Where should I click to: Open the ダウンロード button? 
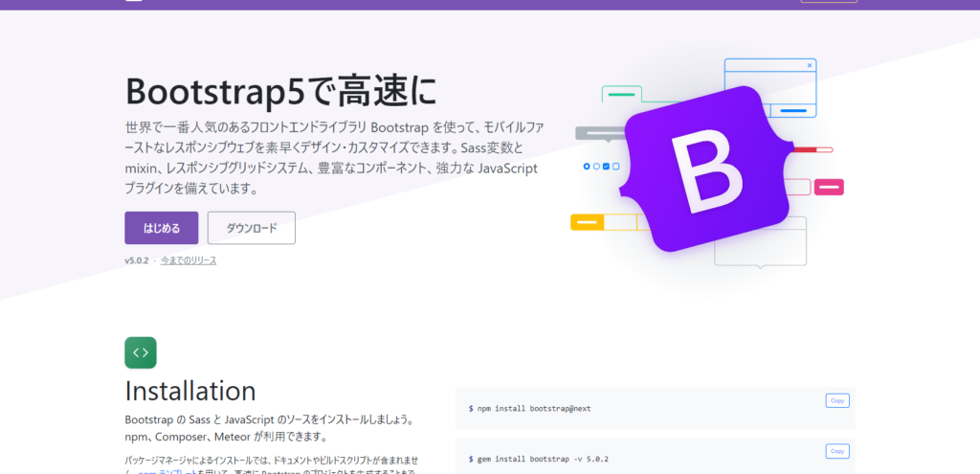(252, 228)
